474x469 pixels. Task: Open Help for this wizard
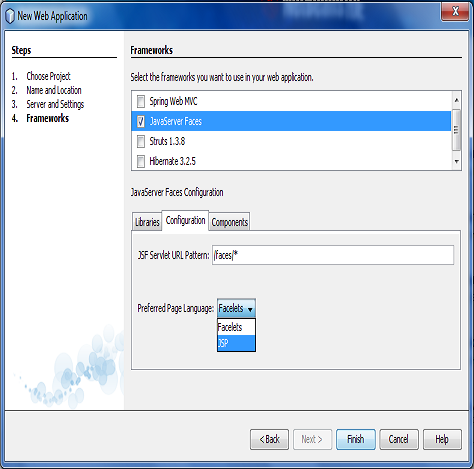[442, 439]
